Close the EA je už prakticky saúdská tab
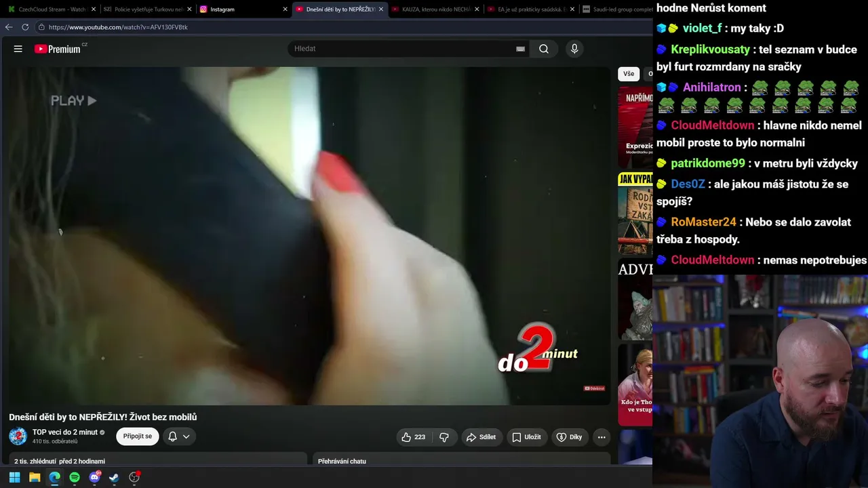This screenshot has height=488, width=868. (572, 9)
